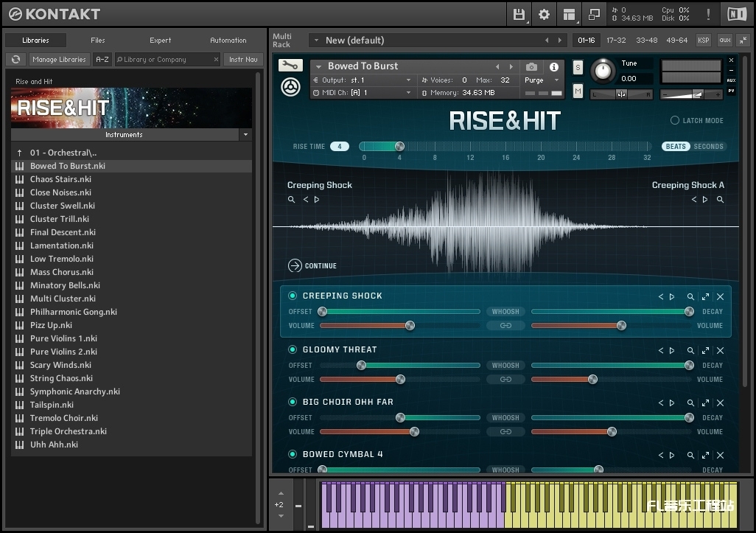Enable LATCH MODE
The height and width of the screenshot is (533, 756).
(673, 120)
